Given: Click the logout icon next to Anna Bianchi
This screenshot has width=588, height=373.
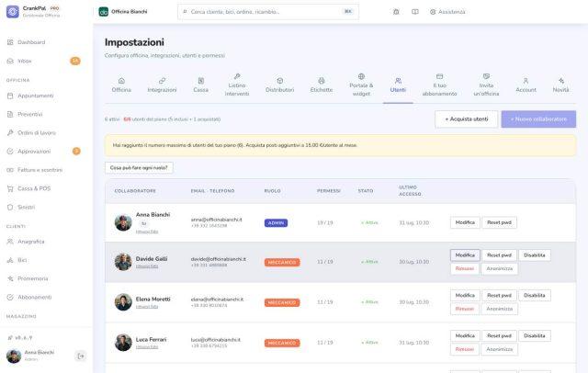Looking at the screenshot, I should (81, 356).
